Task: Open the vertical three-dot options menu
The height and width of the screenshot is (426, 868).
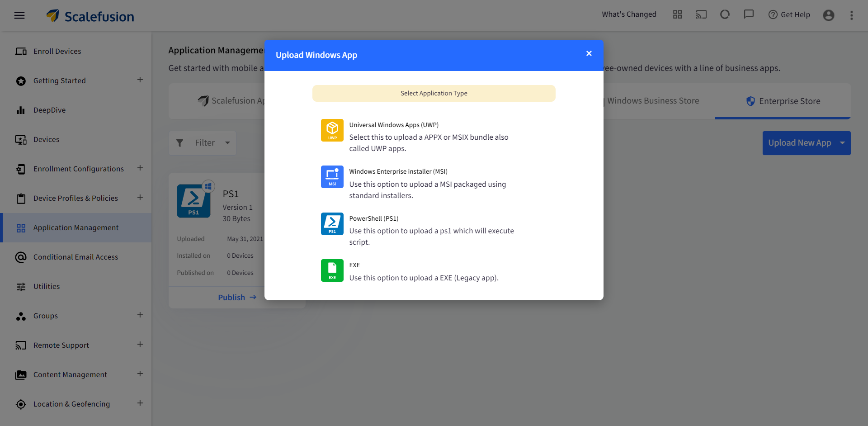Action: point(852,15)
